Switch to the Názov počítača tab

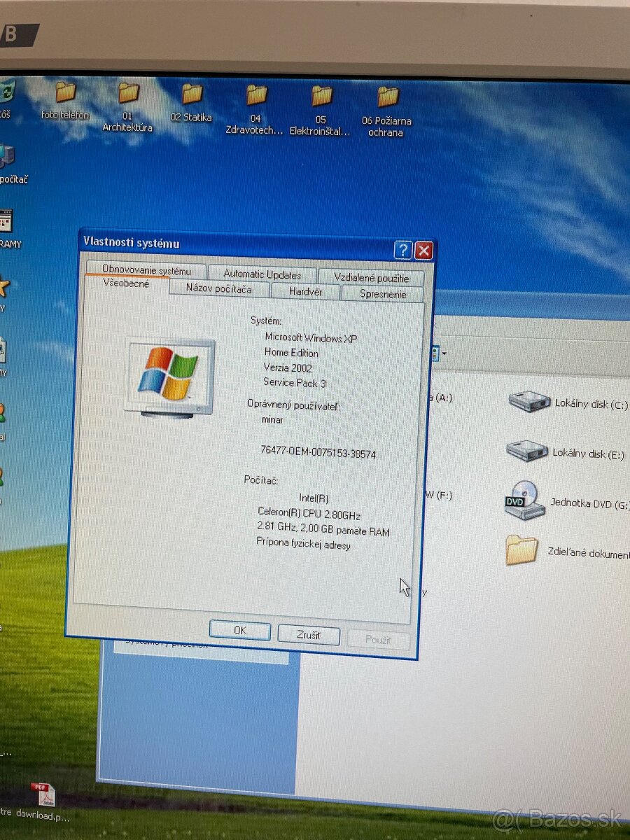click(218, 288)
